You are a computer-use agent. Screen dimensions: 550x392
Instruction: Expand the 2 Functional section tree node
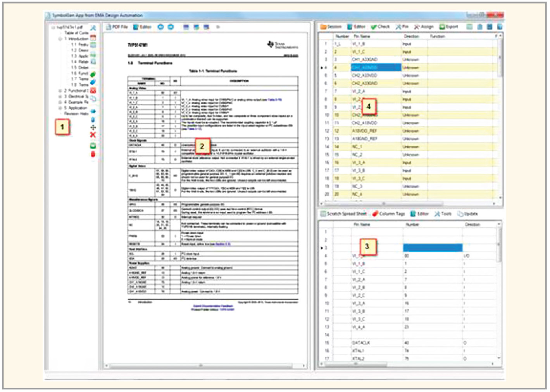[x=60, y=91]
